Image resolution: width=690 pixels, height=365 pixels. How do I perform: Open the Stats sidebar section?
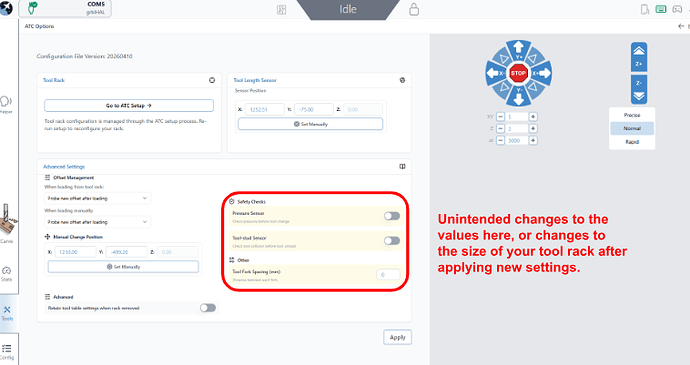point(6,274)
